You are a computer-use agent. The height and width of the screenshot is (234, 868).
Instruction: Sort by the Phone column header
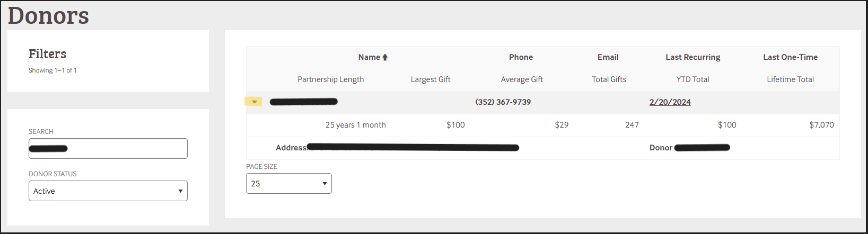521,57
